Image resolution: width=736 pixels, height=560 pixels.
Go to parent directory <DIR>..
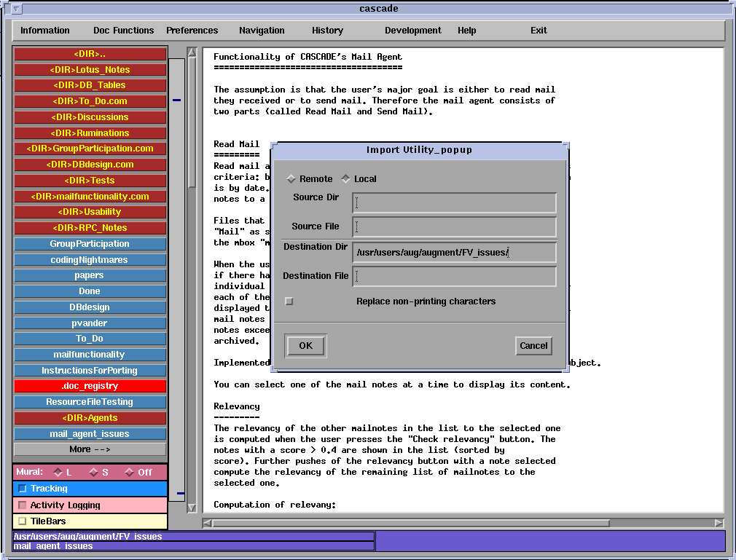pos(90,54)
